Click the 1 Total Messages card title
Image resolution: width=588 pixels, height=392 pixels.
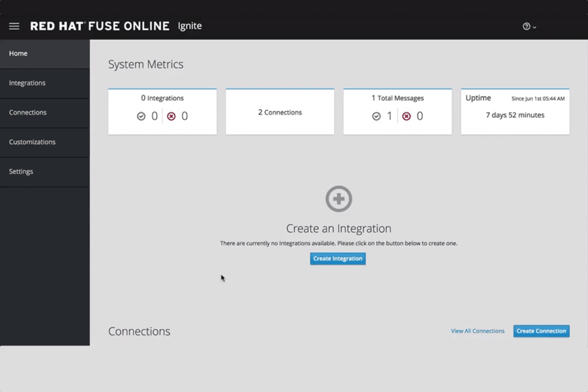[397, 98]
